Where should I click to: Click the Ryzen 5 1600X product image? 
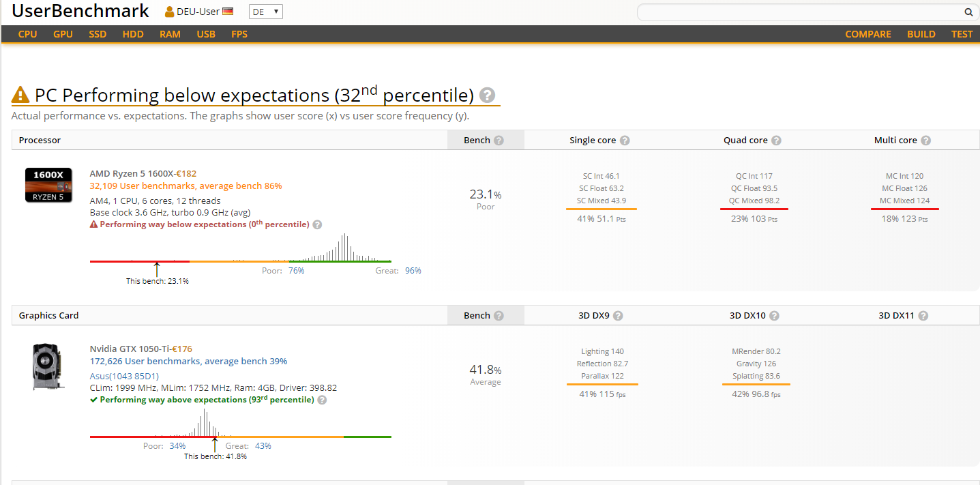(48, 185)
